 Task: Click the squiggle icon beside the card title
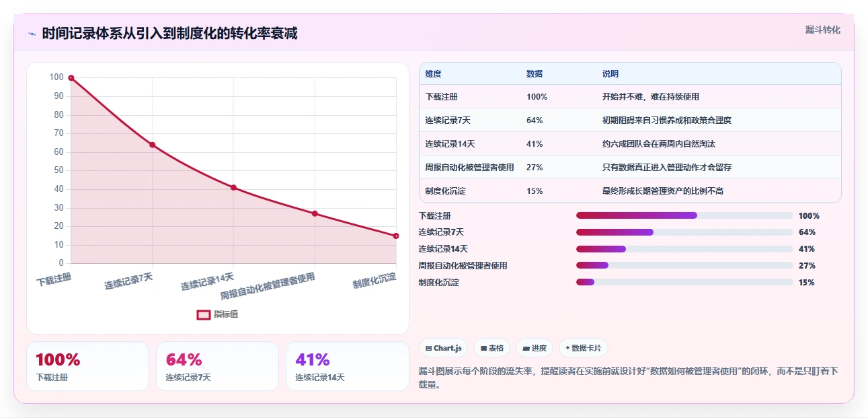point(32,34)
